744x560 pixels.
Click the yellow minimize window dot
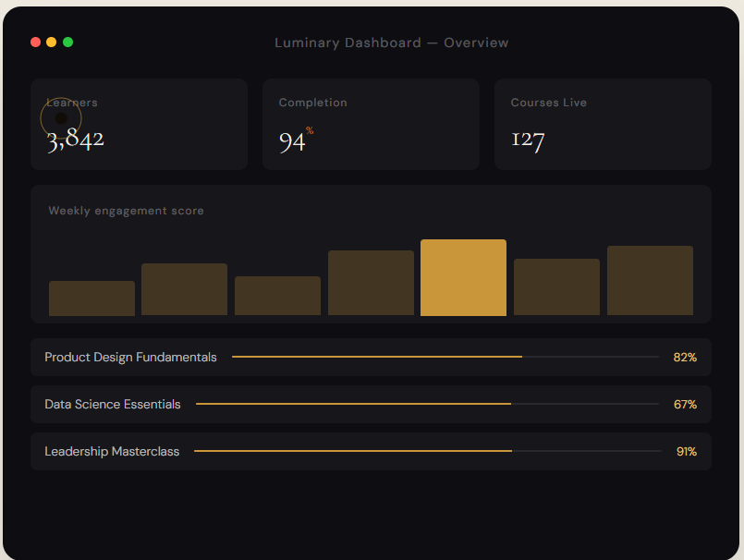tap(52, 43)
